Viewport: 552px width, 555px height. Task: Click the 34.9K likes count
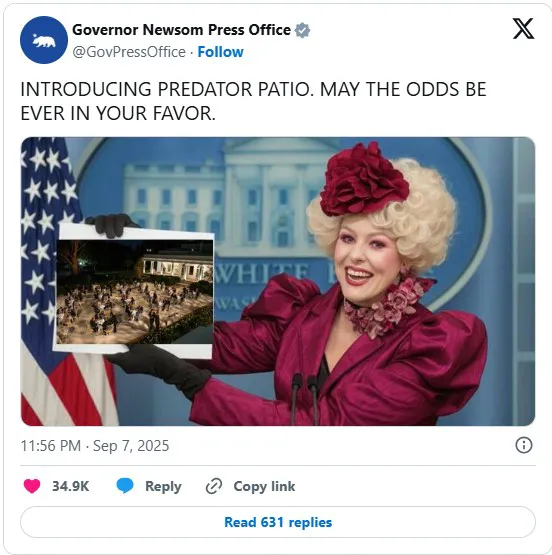(70, 486)
